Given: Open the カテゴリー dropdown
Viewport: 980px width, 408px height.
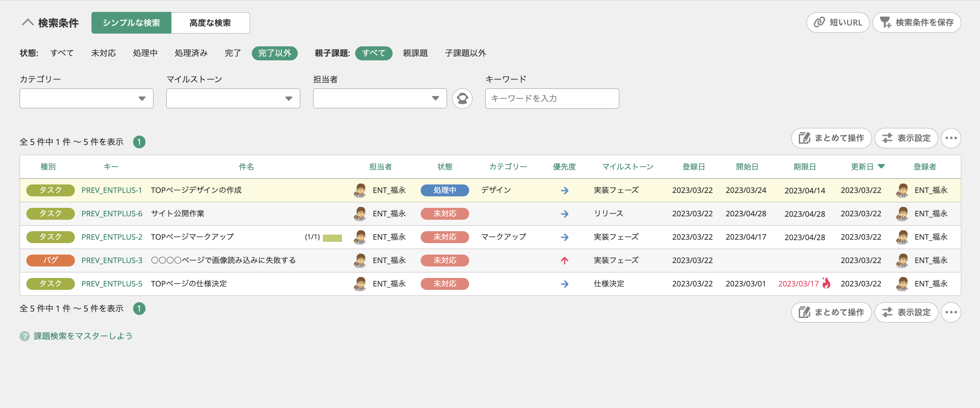Looking at the screenshot, I should click(x=86, y=98).
